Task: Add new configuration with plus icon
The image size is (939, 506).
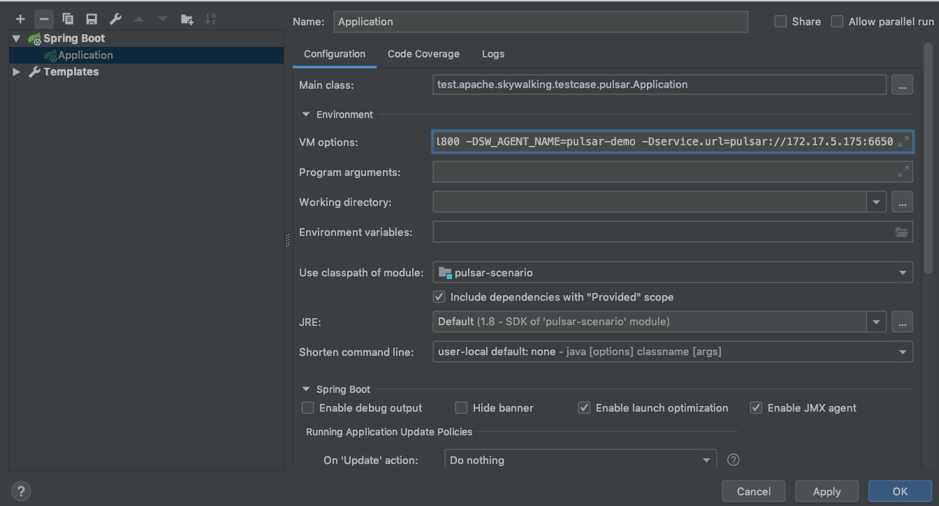Action: 20,19
